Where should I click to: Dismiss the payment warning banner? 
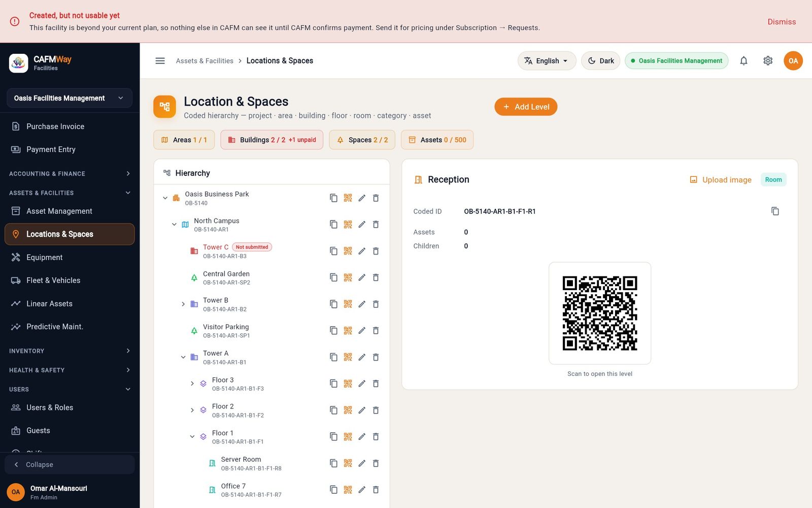point(782,22)
